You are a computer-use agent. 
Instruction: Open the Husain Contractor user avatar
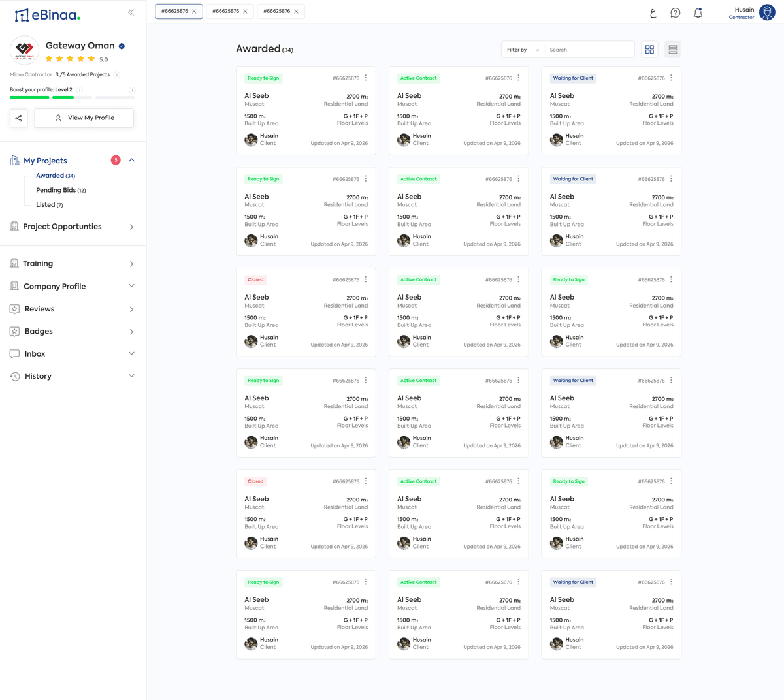click(767, 13)
